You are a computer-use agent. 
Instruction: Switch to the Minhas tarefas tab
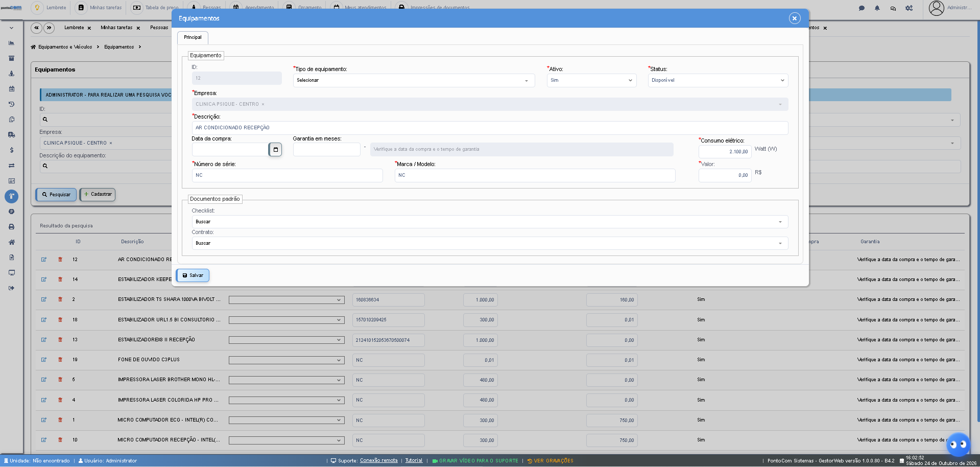coord(116,28)
